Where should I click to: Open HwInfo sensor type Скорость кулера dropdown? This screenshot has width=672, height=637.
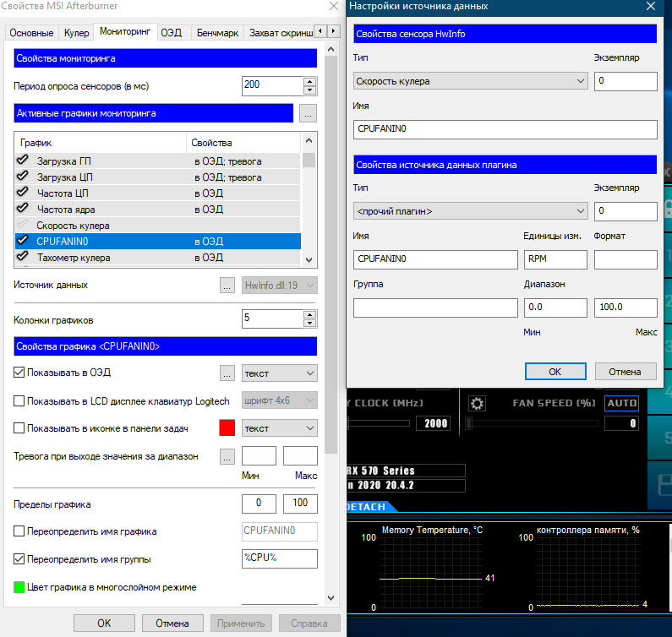(x=470, y=81)
